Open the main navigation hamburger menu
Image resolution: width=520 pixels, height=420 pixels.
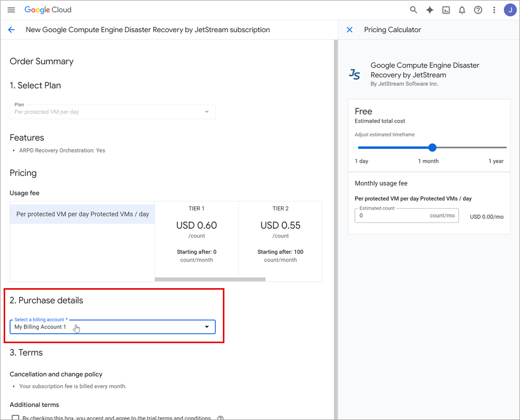point(11,10)
